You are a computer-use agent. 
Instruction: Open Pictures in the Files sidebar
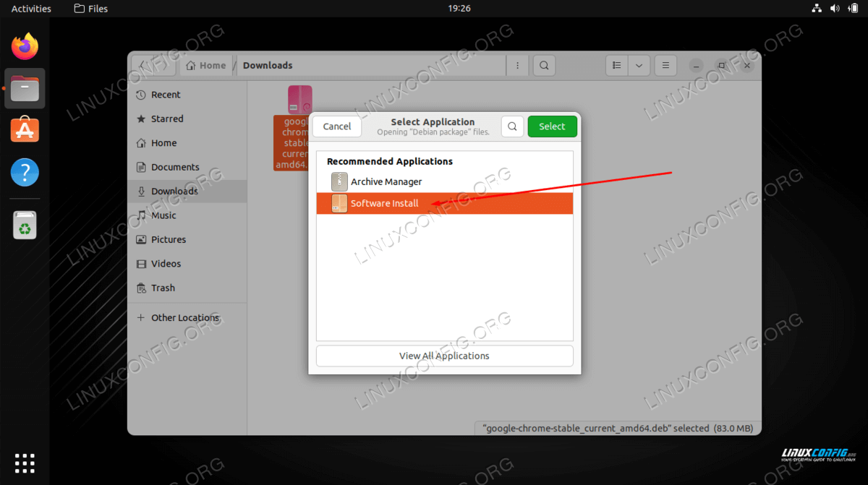[187, 239]
